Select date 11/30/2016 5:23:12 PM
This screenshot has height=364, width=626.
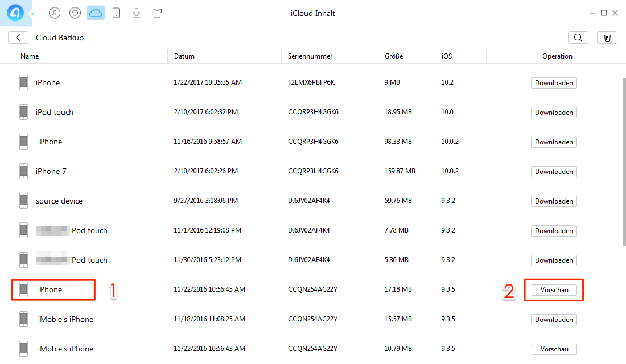click(207, 260)
